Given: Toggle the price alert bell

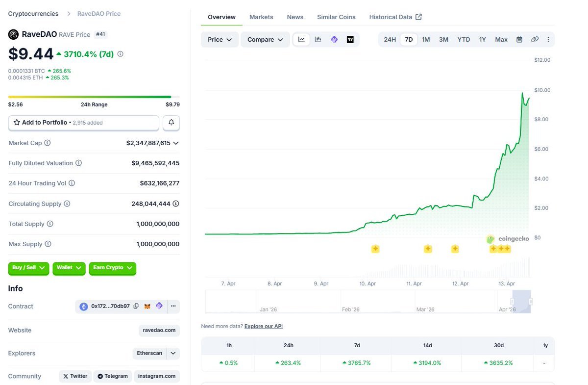Looking at the screenshot, I should [x=171, y=123].
